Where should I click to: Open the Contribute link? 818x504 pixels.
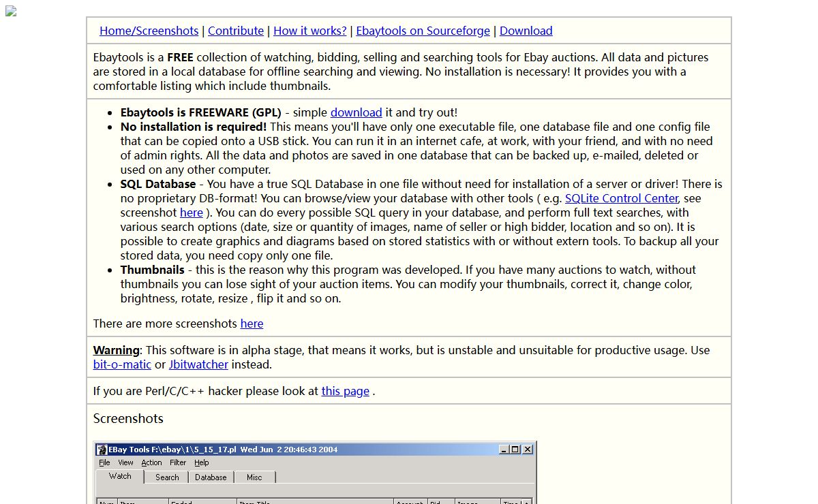click(236, 31)
